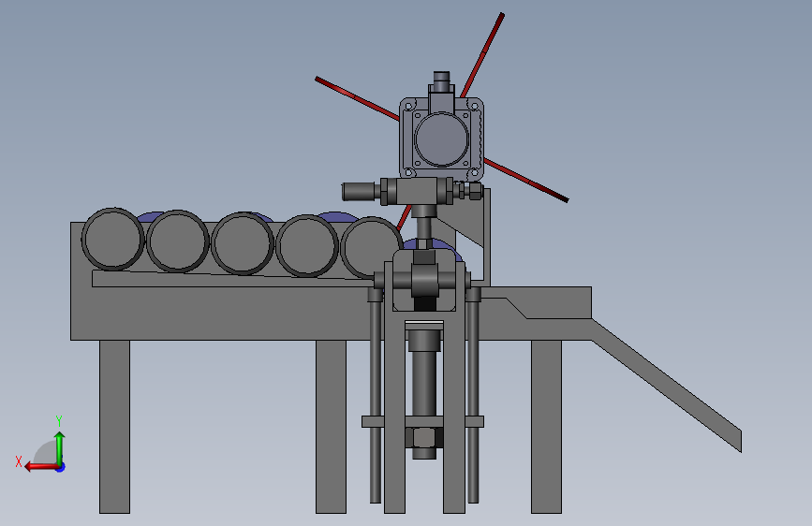Select the horizontal air cylinder under the motor
Viewport: 812px width, 526px height.
click(x=413, y=191)
